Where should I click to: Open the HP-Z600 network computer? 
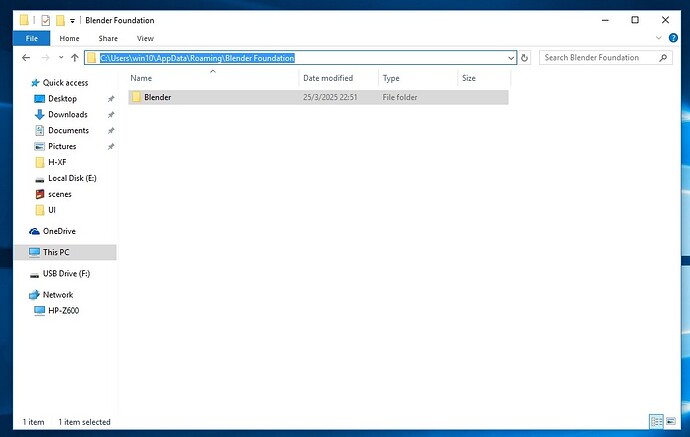pos(63,310)
